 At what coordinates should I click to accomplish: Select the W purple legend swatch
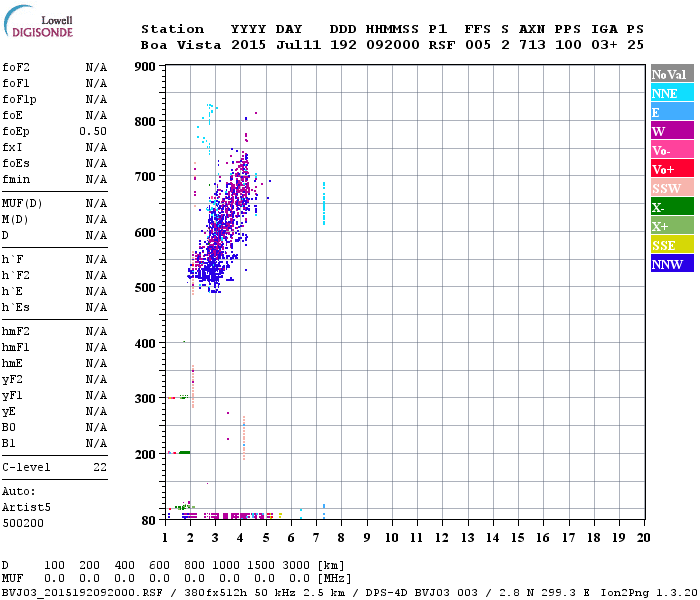(672, 131)
